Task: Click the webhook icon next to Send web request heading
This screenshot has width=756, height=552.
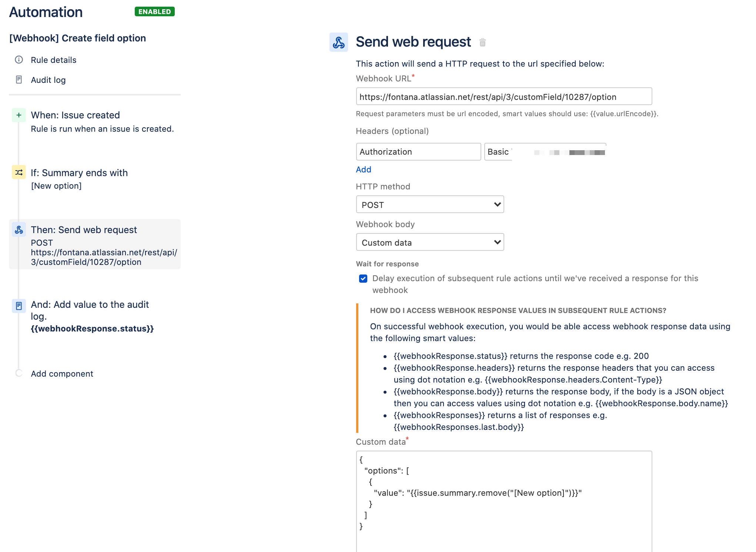Action: coord(339,42)
